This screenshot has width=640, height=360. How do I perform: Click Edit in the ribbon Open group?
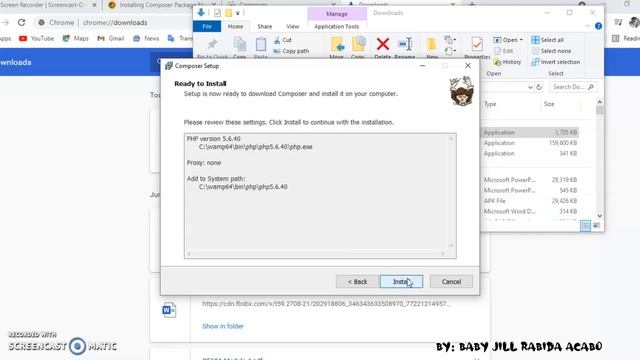(x=504, y=51)
